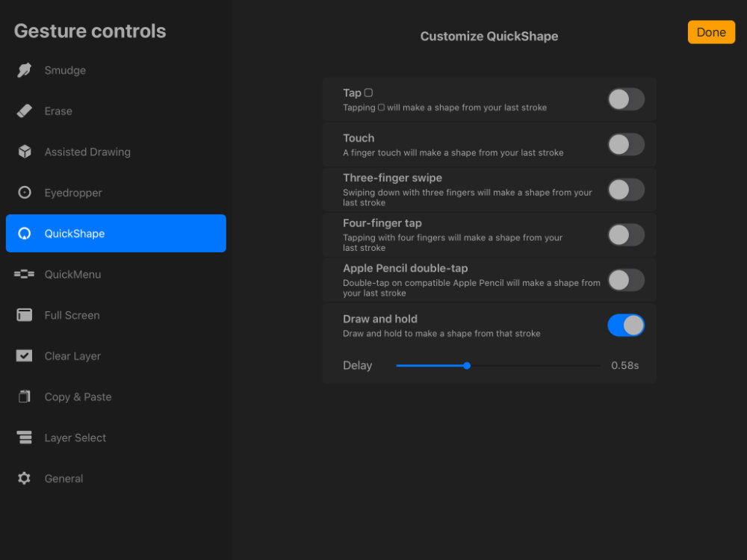Click the QuickShape icon in sidebar
The width and height of the screenshot is (747, 560).
(25, 233)
